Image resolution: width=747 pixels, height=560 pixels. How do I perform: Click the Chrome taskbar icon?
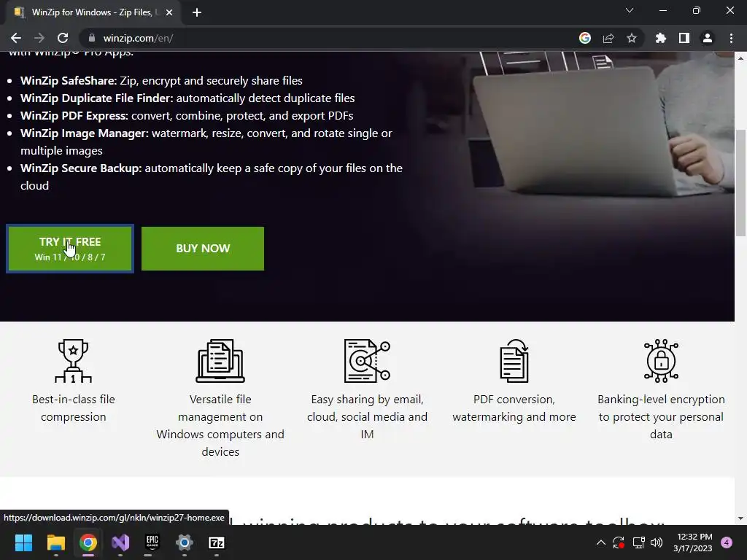click(x=88, y=542)
